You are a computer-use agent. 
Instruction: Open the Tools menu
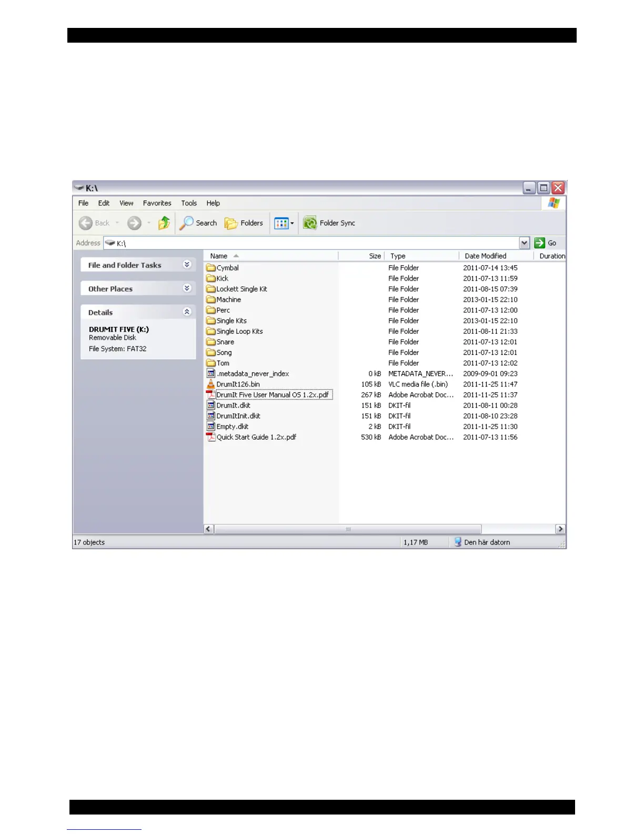point(189,203)
